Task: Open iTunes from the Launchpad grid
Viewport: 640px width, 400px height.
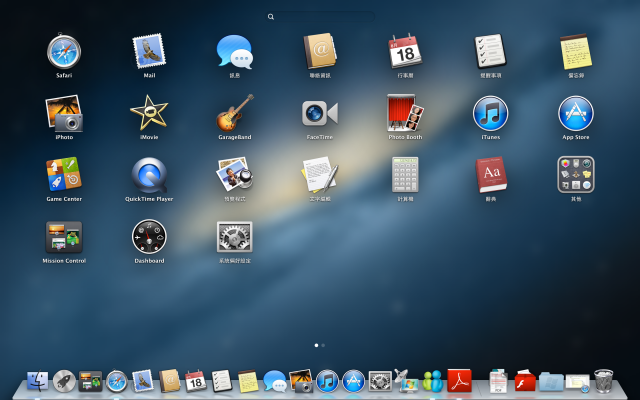Action: (490, 113)
